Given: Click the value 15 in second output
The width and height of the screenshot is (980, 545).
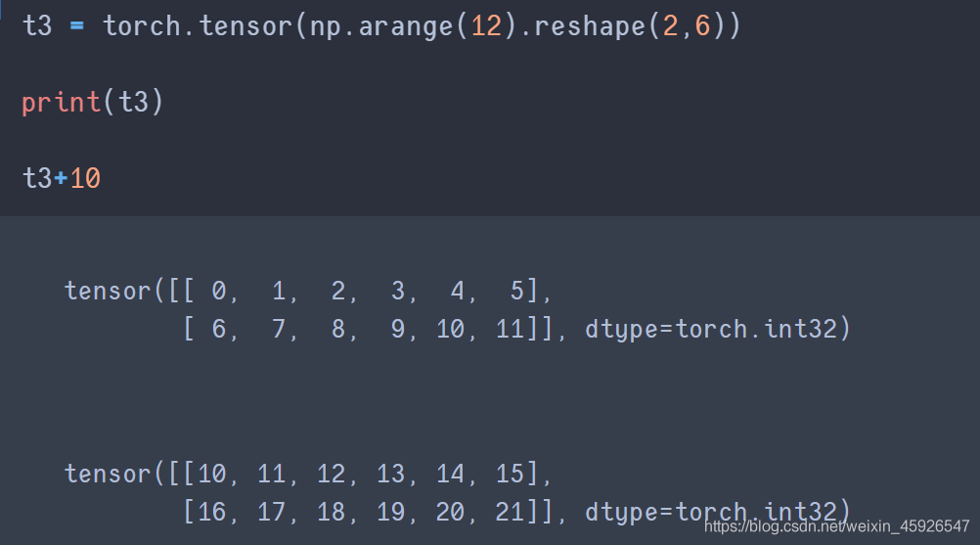Looking at the screenshot, I should click(511, 474).
